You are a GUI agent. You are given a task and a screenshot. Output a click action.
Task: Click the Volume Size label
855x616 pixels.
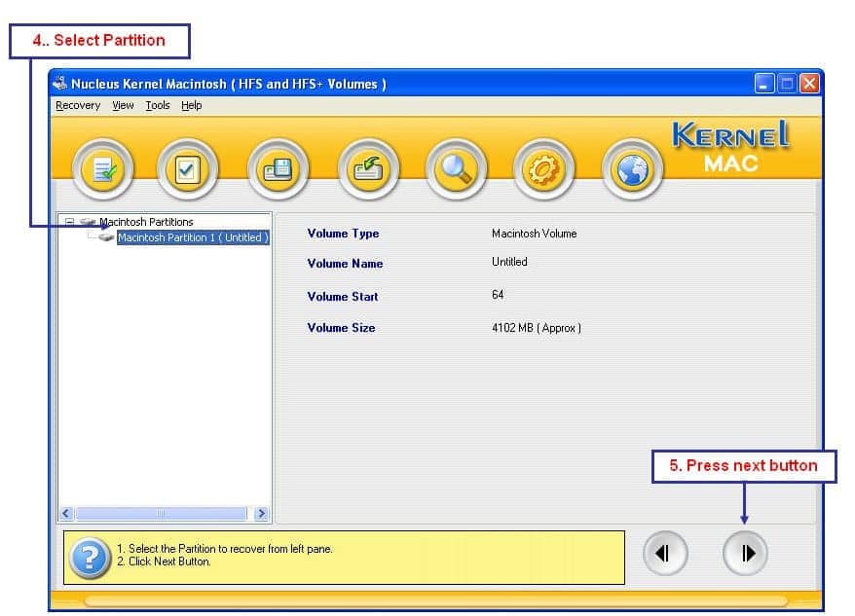point(341,328)
